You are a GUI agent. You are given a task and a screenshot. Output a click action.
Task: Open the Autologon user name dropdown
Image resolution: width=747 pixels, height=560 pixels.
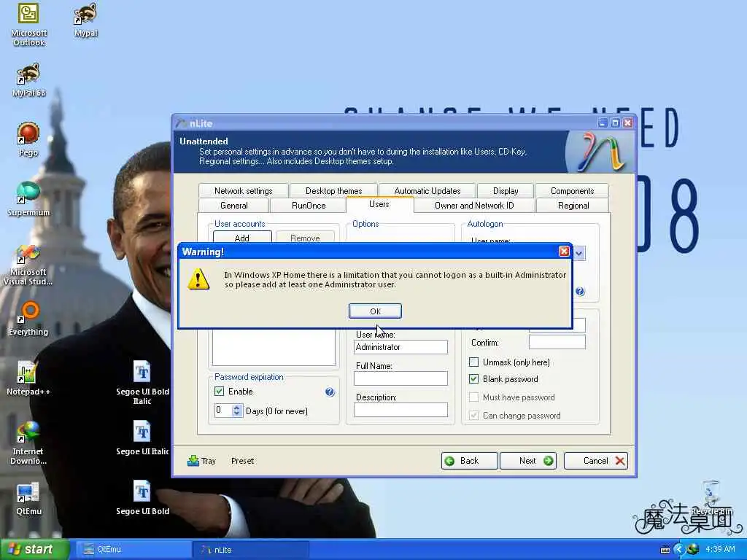tap(579, 253)
